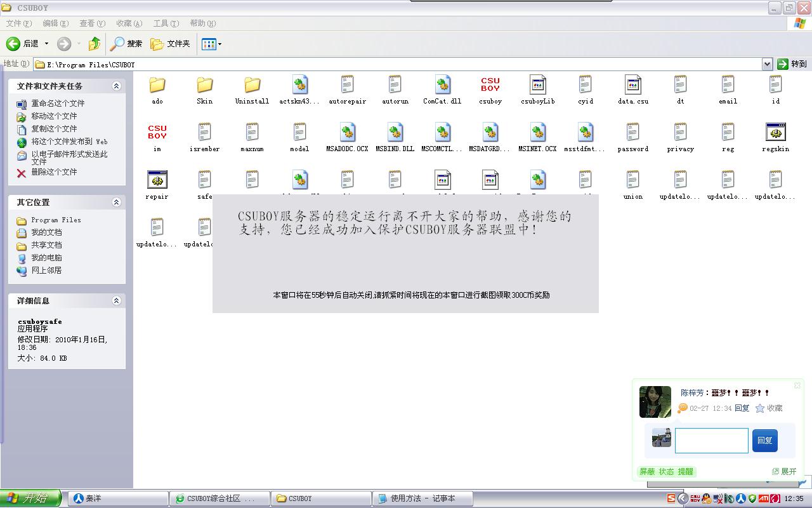Select the dt file icon

[681, 85]
